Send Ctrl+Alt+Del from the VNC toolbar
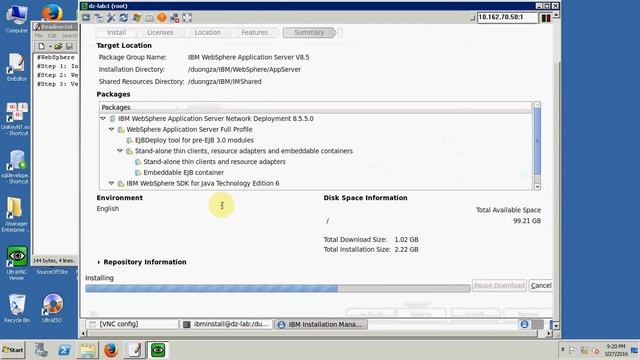Viewport: 640px width, 360px height. [86, 18]
